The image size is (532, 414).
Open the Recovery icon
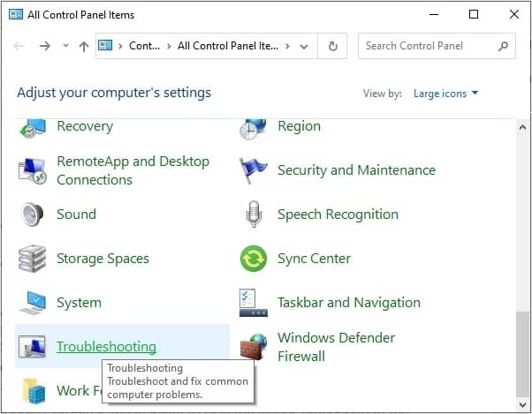click(32, 129)
